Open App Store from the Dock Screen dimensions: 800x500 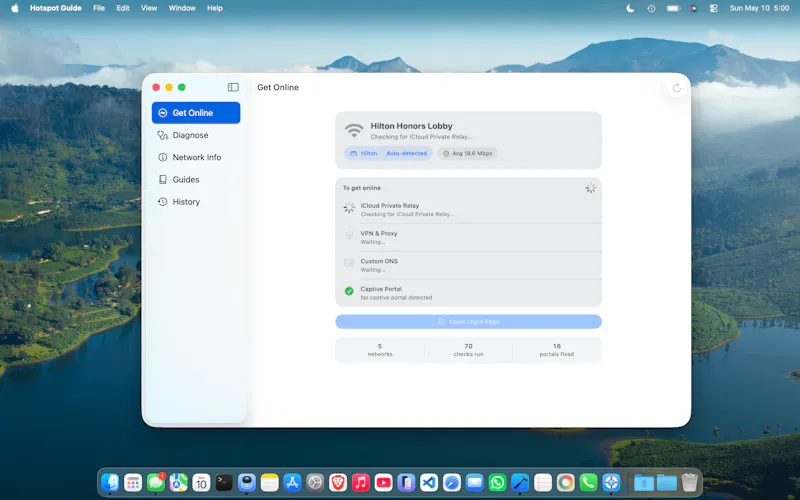tap(292, 482)
